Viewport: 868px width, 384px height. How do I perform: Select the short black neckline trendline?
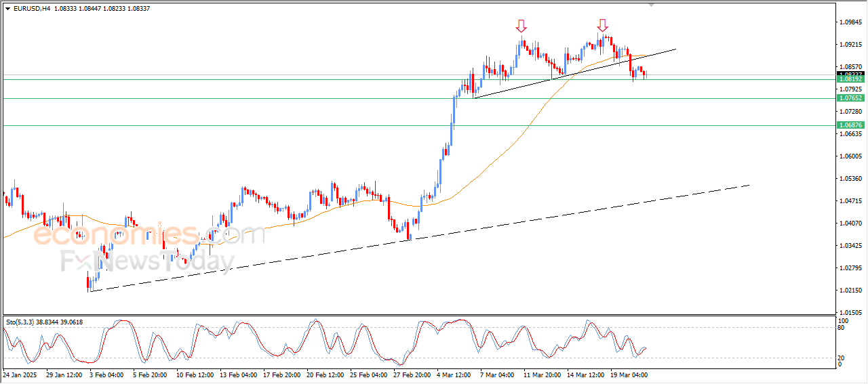[542, 83]
